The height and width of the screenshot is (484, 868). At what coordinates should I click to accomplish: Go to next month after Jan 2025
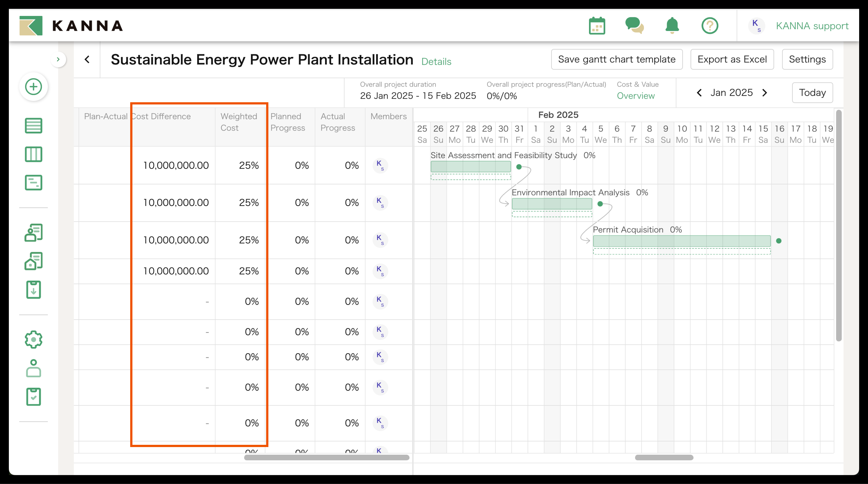(x=765, y=93)
